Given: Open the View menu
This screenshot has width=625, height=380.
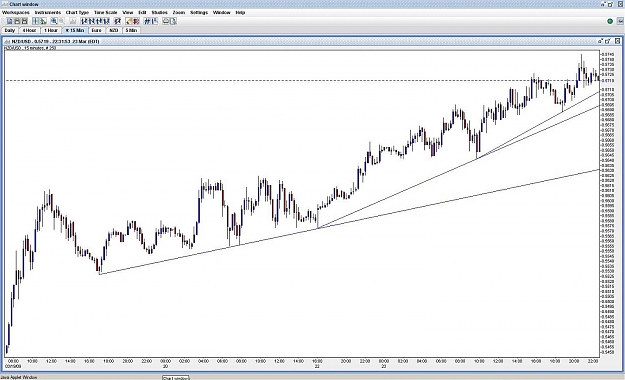Looking at the screenshot, I should point(128,12).
